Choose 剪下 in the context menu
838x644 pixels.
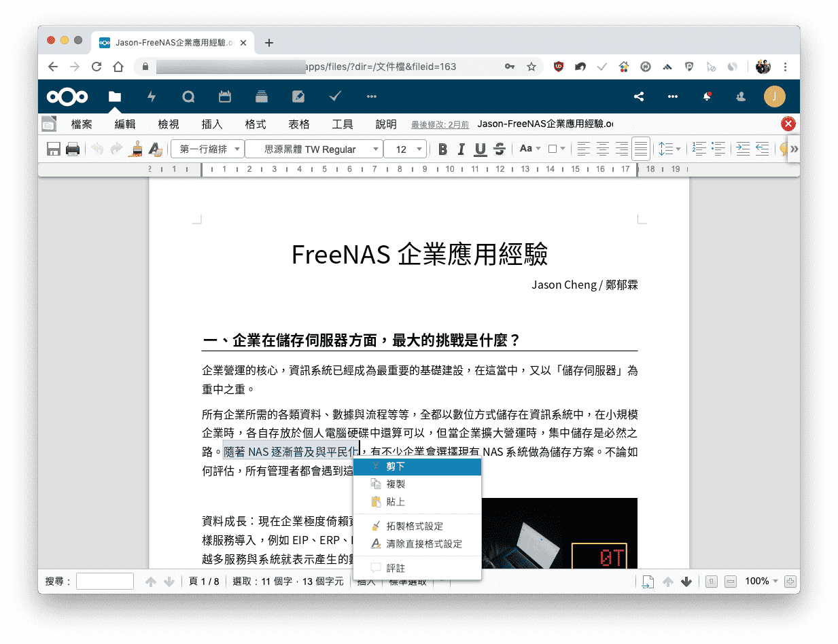(417, 467)
